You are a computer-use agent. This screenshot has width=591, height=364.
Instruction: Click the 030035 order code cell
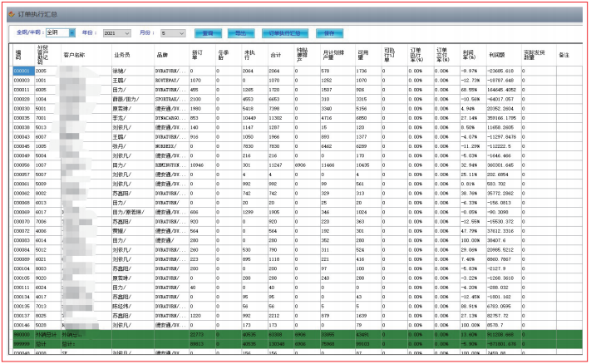point(22,118)
